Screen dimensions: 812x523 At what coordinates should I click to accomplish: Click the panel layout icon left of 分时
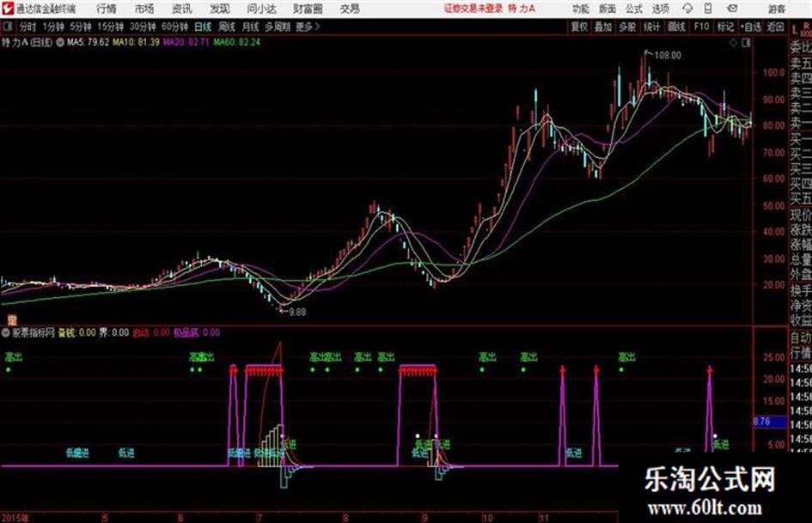(x=7, y=27)
